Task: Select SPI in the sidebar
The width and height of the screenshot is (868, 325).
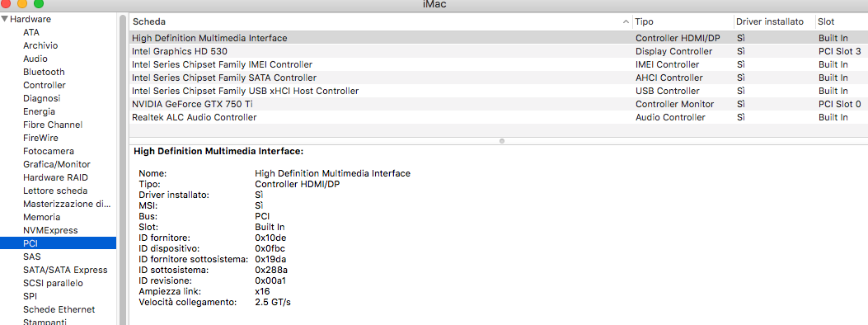Action: tap(30, 296)
